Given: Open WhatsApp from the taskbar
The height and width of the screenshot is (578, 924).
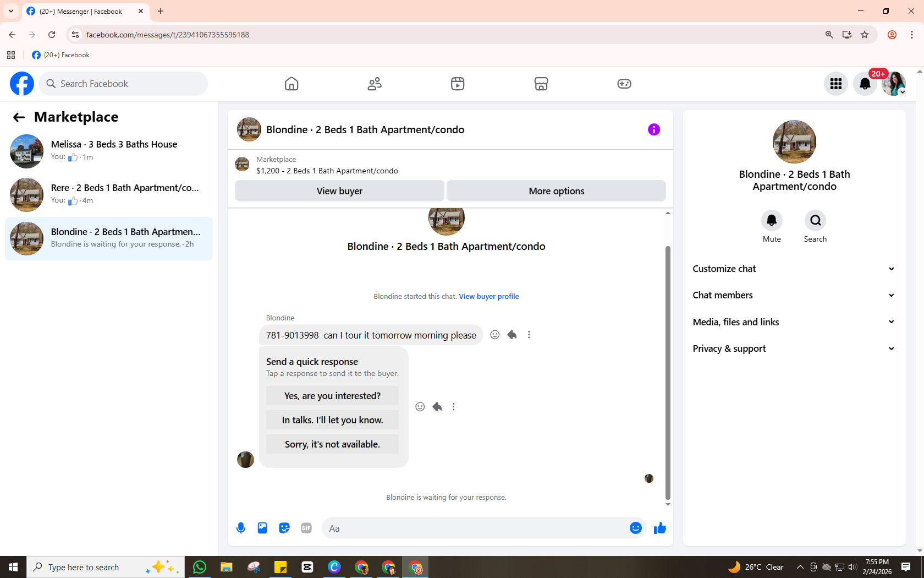Looking at the screenshot, I should [199, 567].
